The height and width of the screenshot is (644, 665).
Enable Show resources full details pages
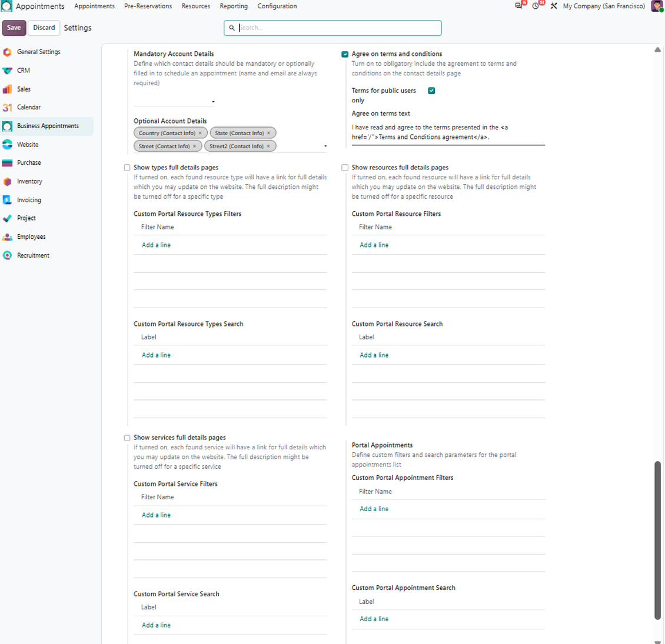pos(345,168)
